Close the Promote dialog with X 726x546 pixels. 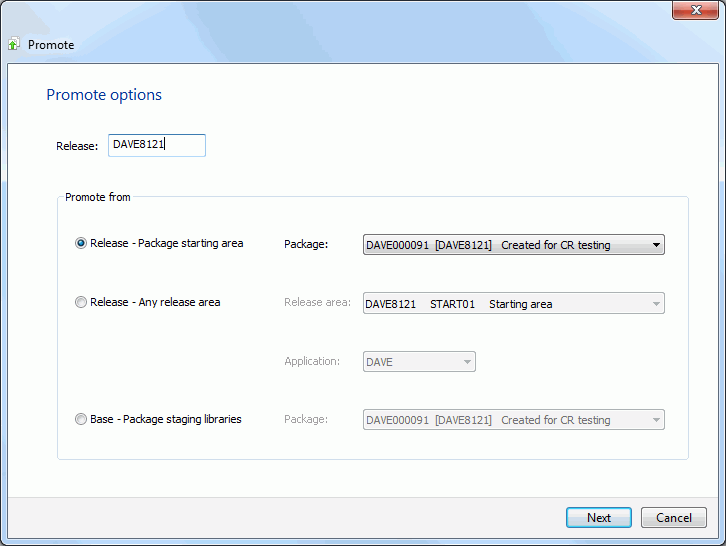click(x=695, y=10)
